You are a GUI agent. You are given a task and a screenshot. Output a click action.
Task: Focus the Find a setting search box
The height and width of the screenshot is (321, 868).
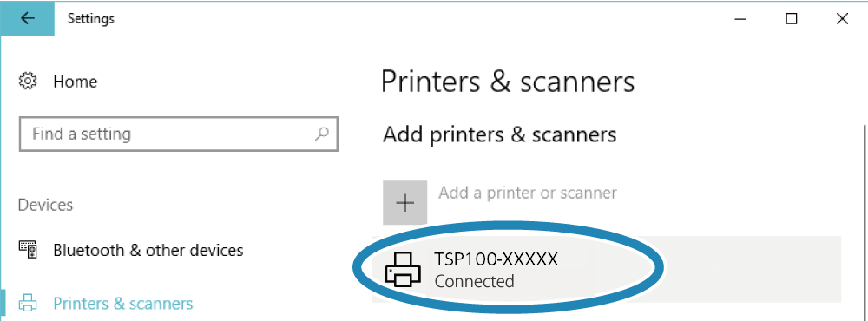(x=178, y=134)
